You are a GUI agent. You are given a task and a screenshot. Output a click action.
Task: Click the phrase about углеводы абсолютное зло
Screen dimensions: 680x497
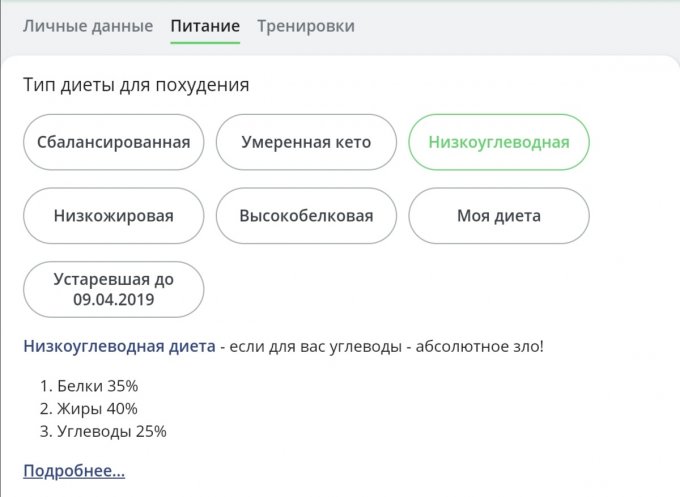392,347
